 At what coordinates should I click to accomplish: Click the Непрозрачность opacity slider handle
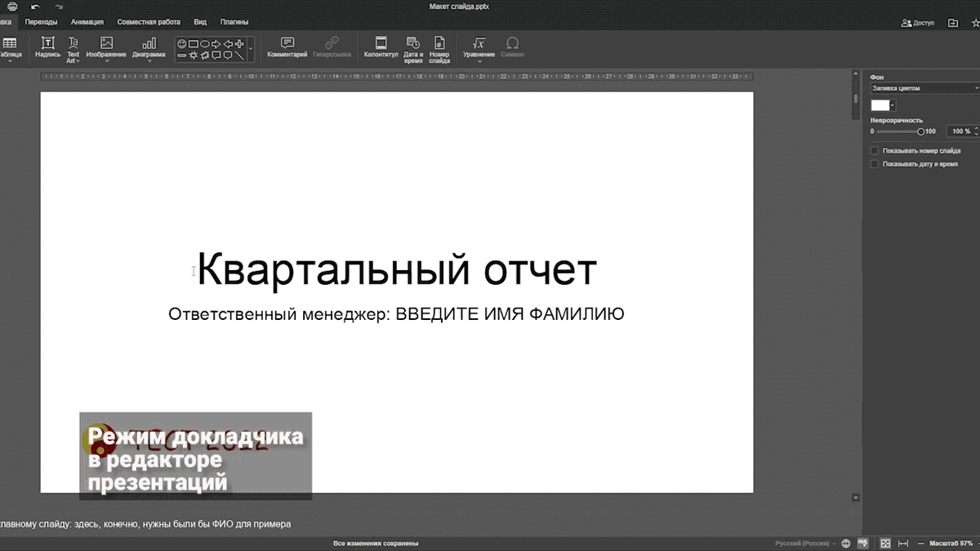tap(921, 131)
